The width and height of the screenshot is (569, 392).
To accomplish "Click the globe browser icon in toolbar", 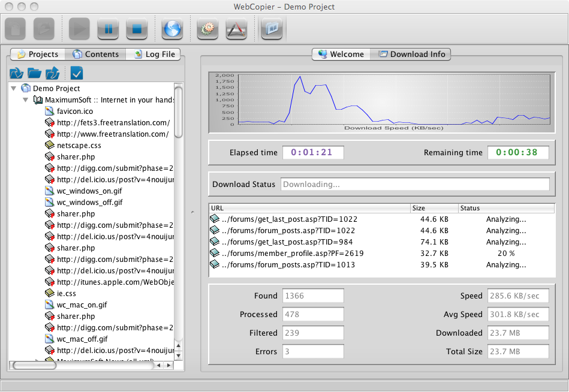I will click(172, 28).
